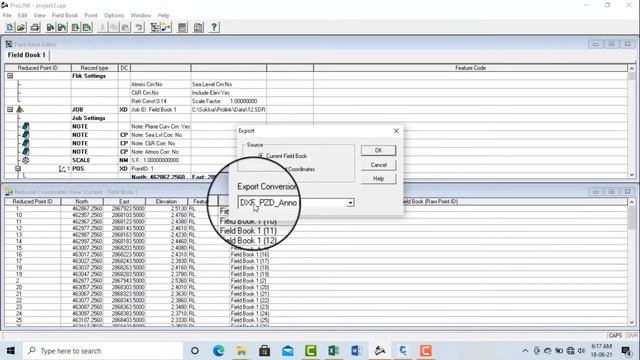Image resolution: width=640 pixels, height=360 pixels.
Task: Click the Elevation column header
Action: coord(166,201)
